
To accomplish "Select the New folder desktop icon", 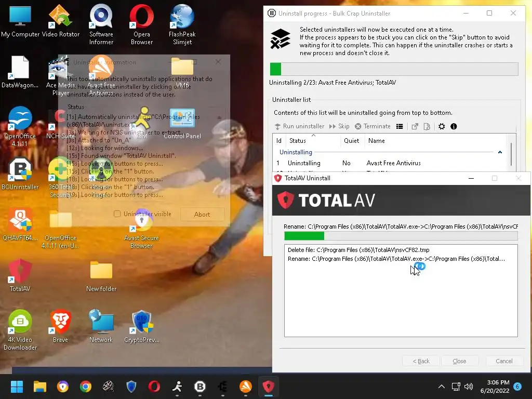I will coord(101,276).
